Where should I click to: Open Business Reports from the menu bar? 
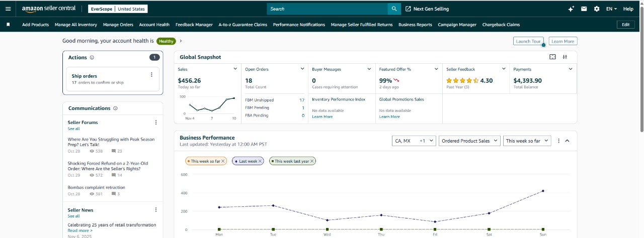point(415,25)
